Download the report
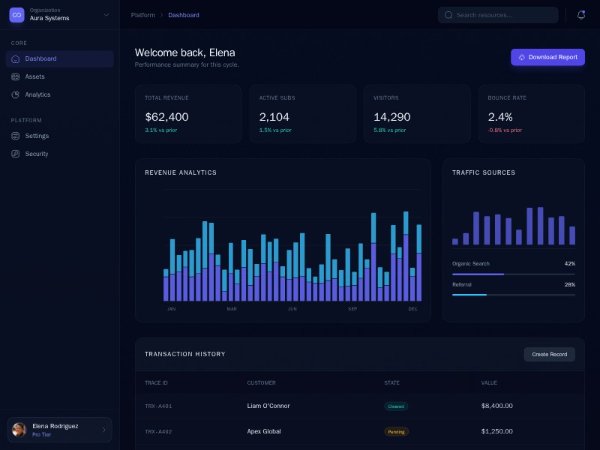 (547, 57)
